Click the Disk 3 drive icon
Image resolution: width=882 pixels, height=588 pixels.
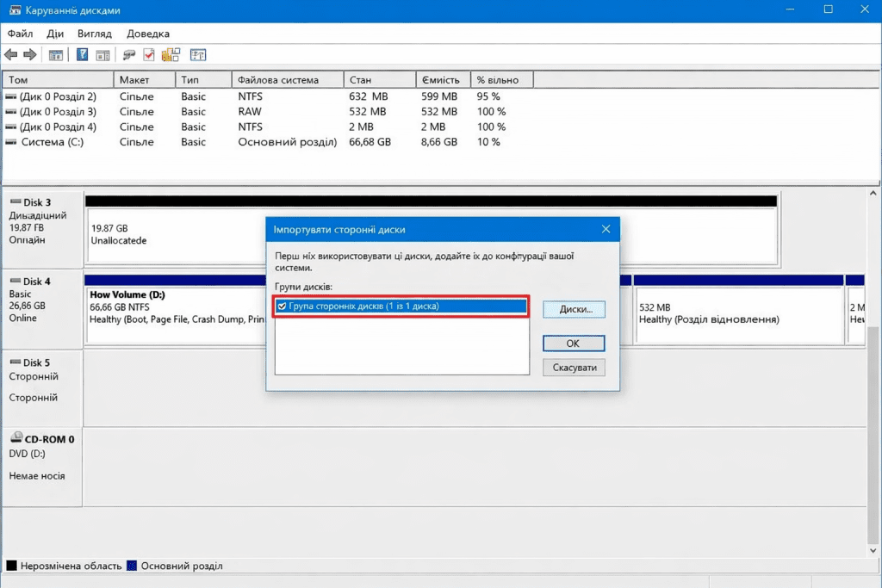tap(15, 202)
